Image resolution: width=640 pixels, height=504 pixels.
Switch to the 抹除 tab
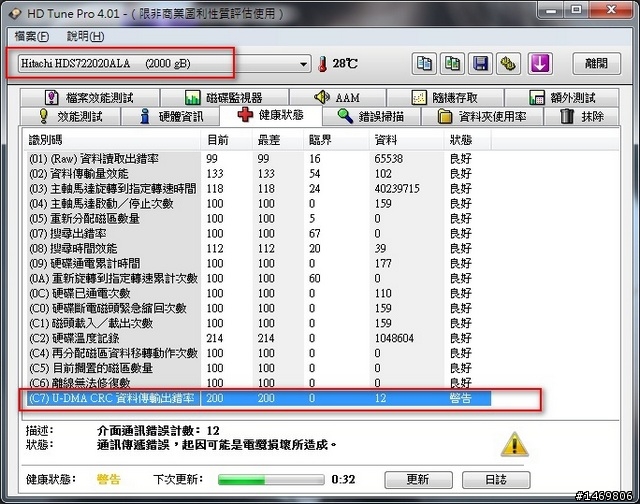click(x=582, y=116)
